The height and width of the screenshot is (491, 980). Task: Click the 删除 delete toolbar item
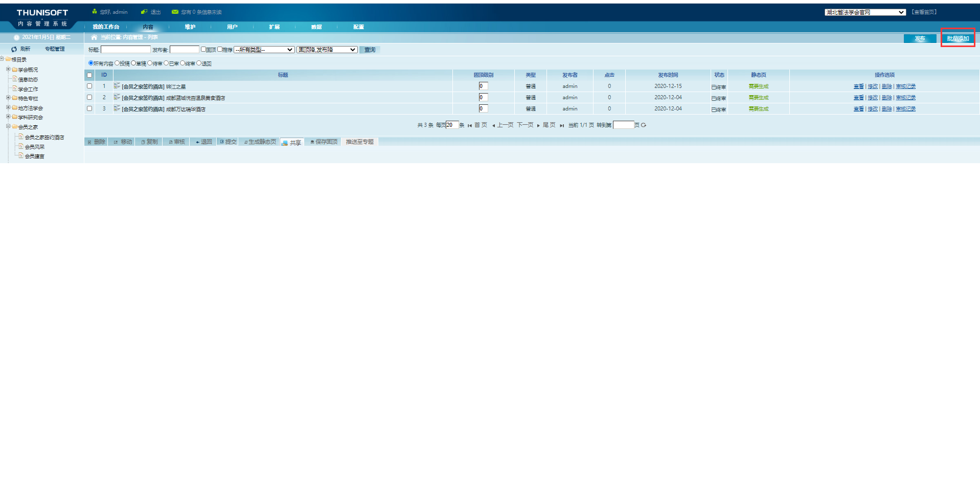pyautogui.click(x=96, y=142)
